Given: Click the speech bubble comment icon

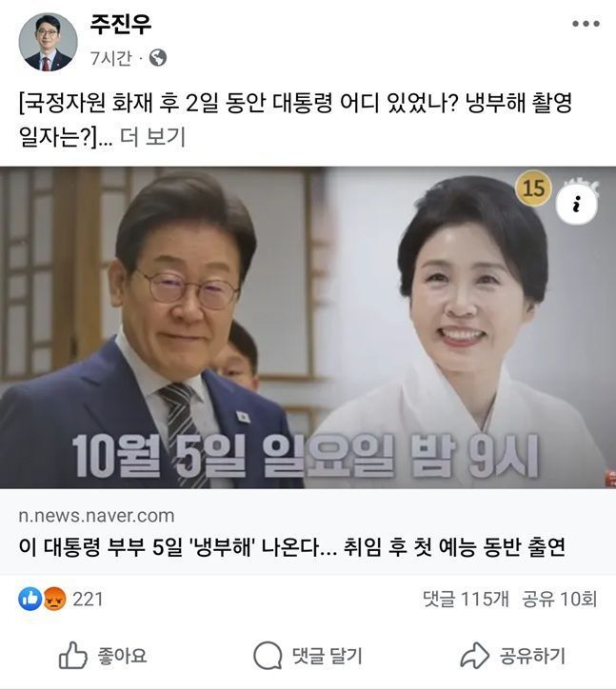Looking at the screenshot, I should click(268, 655).
